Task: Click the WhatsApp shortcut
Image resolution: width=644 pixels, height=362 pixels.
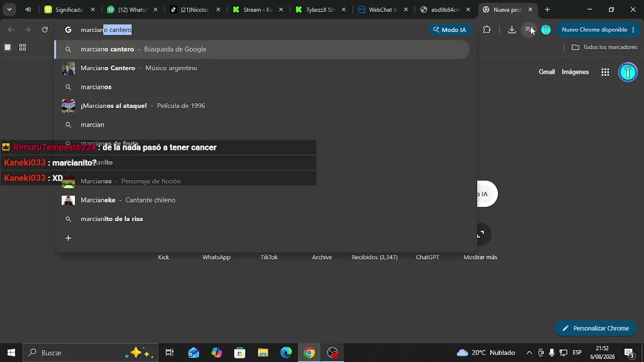Action: [216, 257]
